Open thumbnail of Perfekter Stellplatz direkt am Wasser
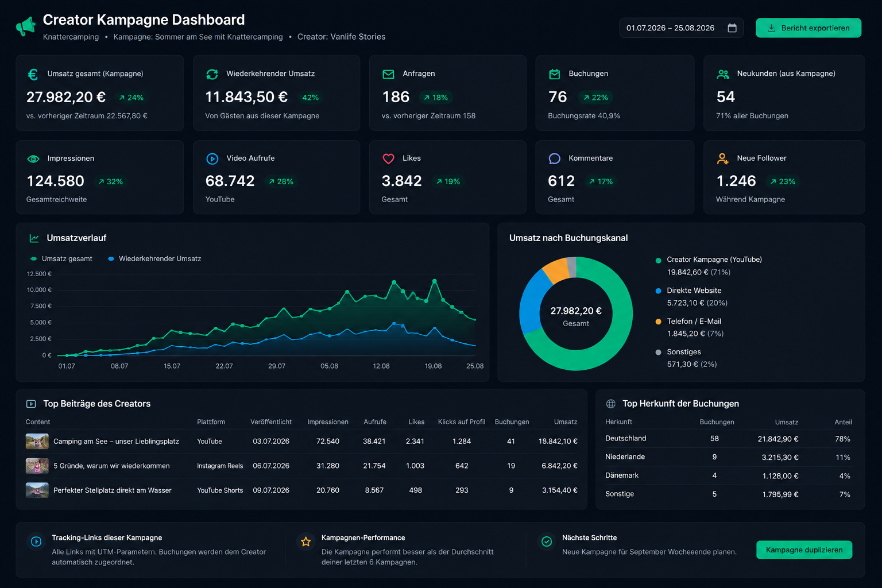 pyautogui.click(x=37, y=490)
